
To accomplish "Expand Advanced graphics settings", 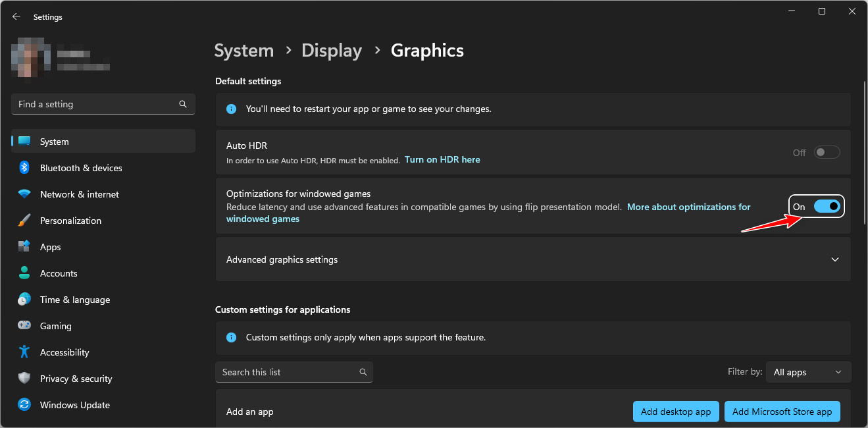I will [834, 259].
